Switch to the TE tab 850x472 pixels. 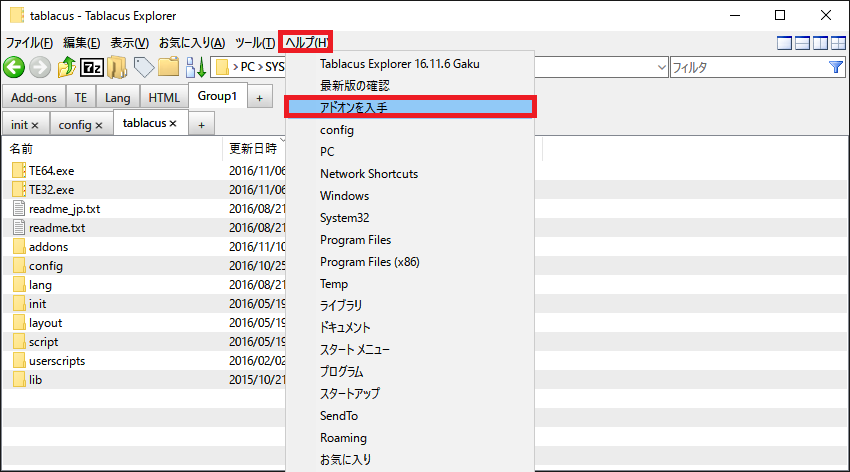pos(81,98)
